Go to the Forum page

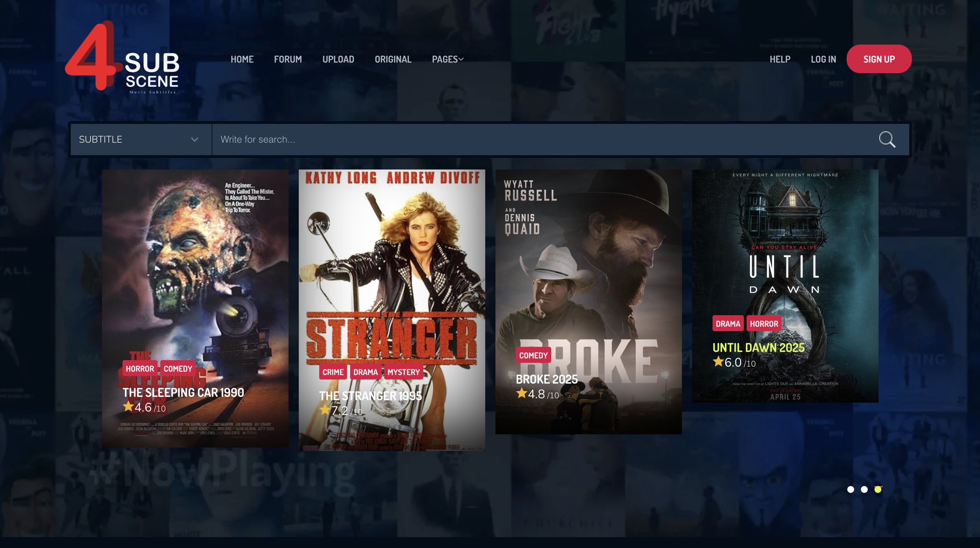pyautogui.click(x=288, y=59)
